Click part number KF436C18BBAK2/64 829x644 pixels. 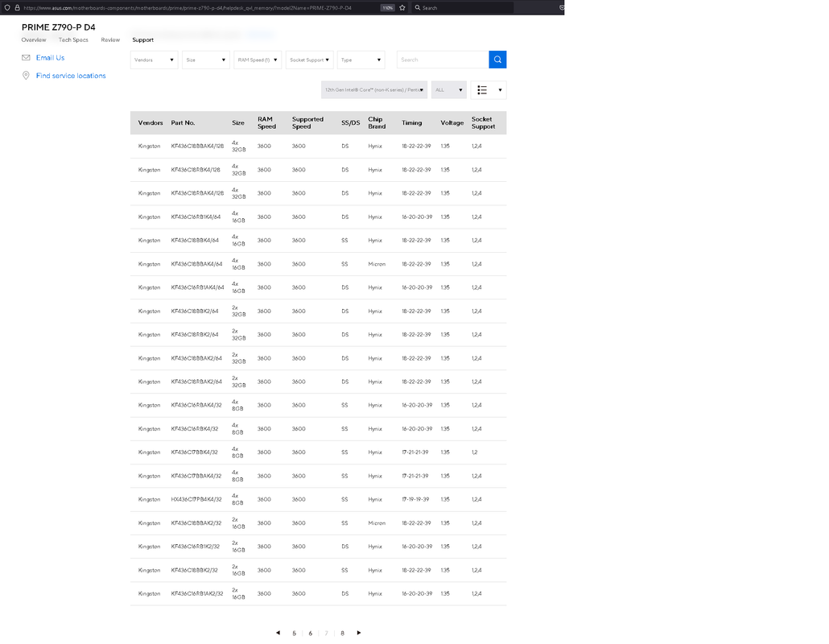tap(196, 358)
